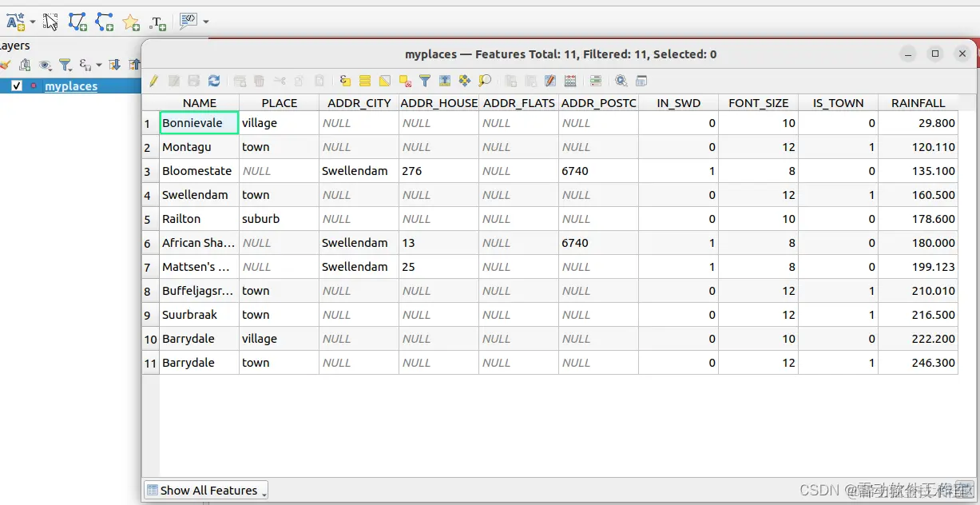Click the greyed Delete selected features trash icon

259,81
